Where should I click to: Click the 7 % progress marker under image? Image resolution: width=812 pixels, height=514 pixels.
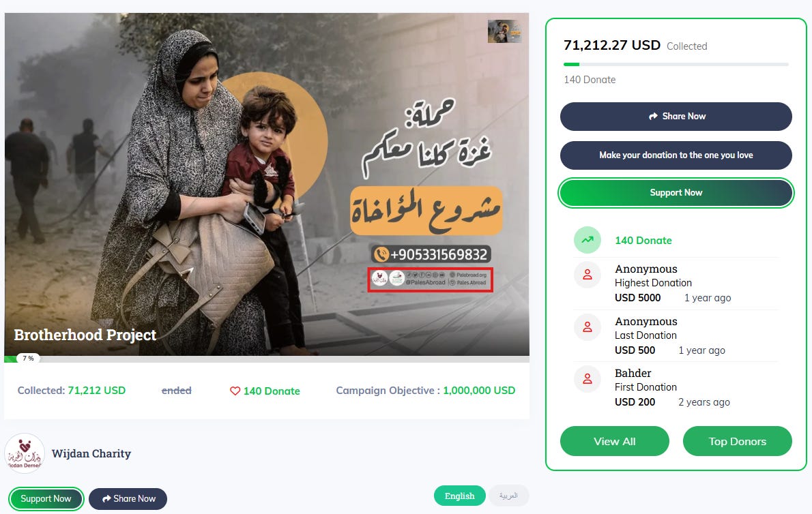29,358
